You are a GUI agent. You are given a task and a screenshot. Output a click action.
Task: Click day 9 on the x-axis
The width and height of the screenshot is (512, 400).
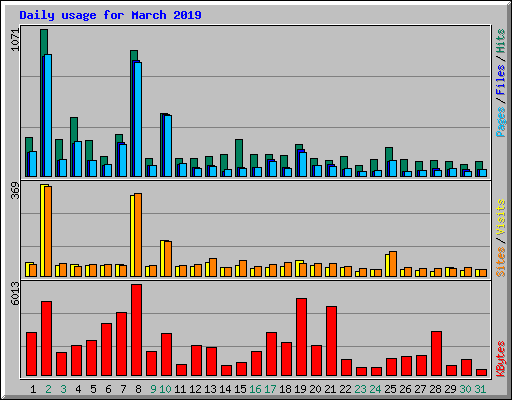(x=153, y=389)
